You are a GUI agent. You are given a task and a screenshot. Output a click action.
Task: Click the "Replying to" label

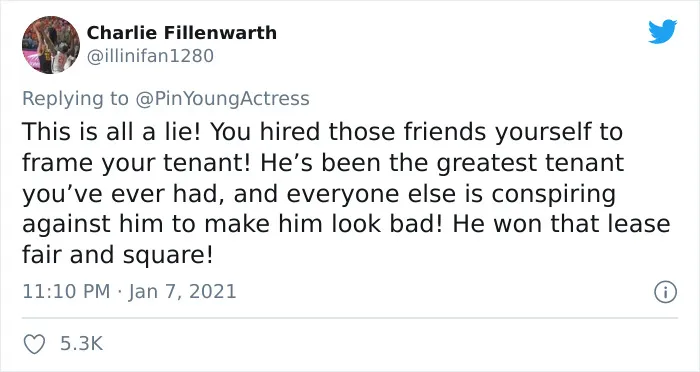click(x=75, y=99)
